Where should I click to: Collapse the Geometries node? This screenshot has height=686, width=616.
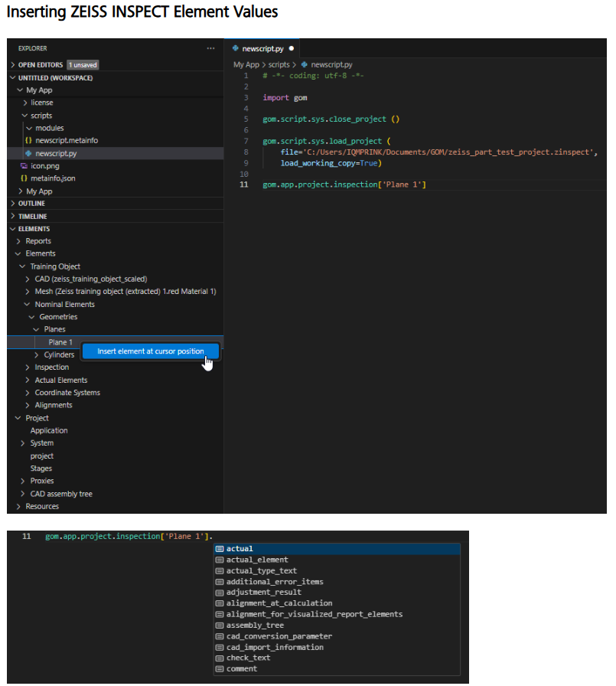tap(31, 317)
